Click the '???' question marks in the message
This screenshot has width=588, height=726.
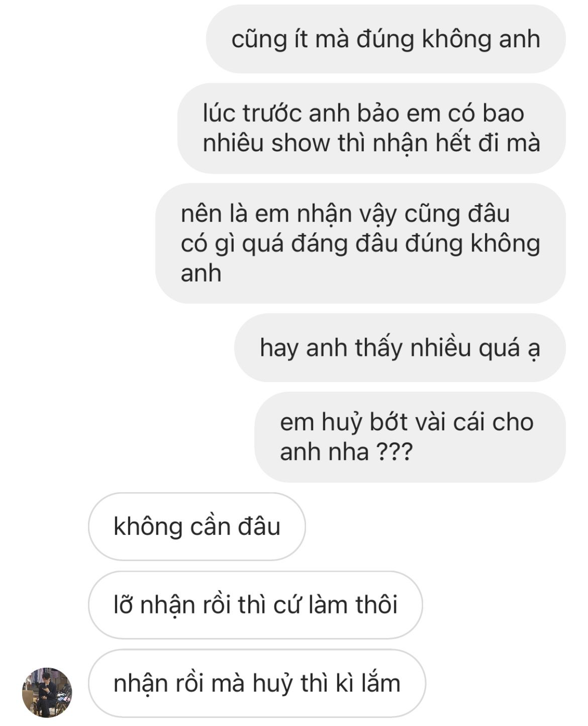(x=395, y=452)
